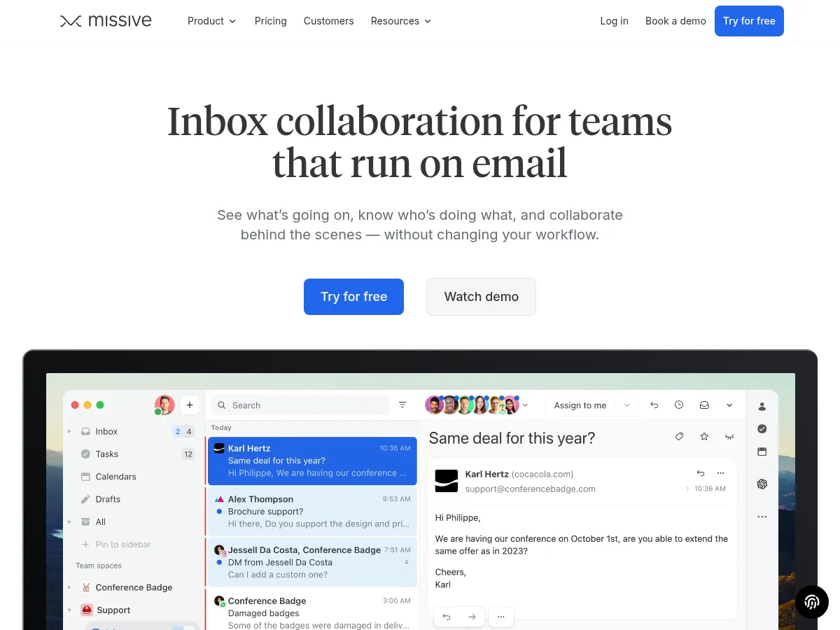Click the Watch demo button

(481, 297)
